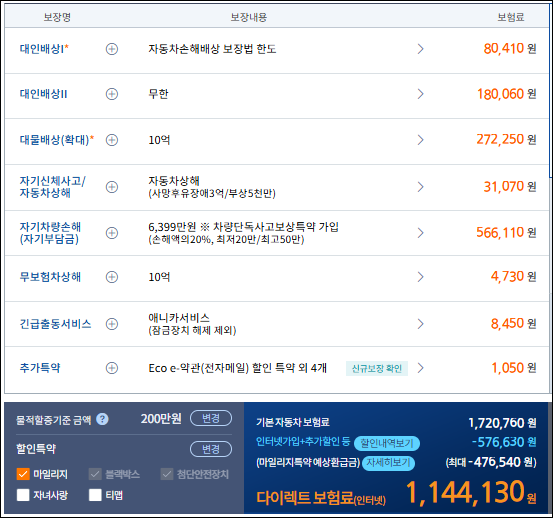Click plus icon next to 추가특약
The width and height of the screenshot is (553, 518).
[112, 368]
